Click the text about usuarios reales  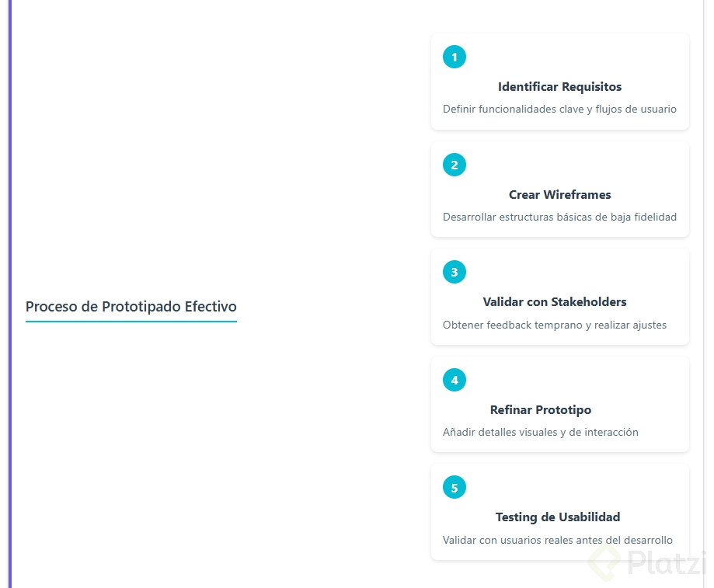[x=557, y=541]
